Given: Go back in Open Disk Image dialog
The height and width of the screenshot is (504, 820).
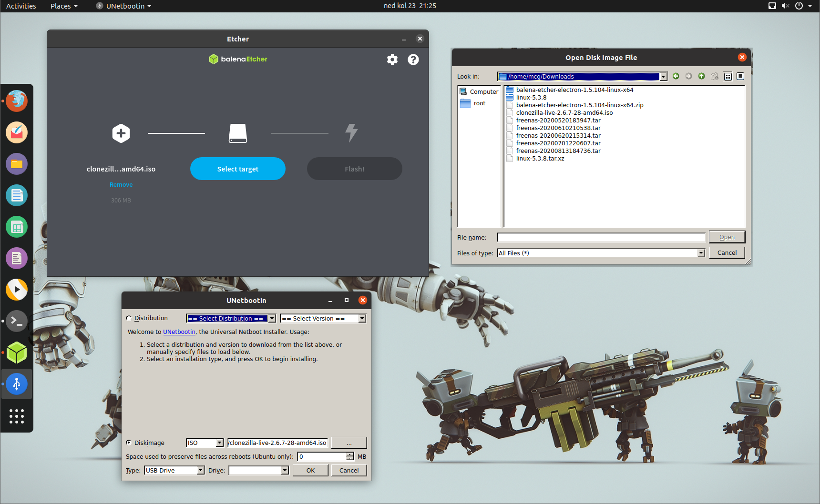Looking at the screenshot, I should [x=676, y=76].
